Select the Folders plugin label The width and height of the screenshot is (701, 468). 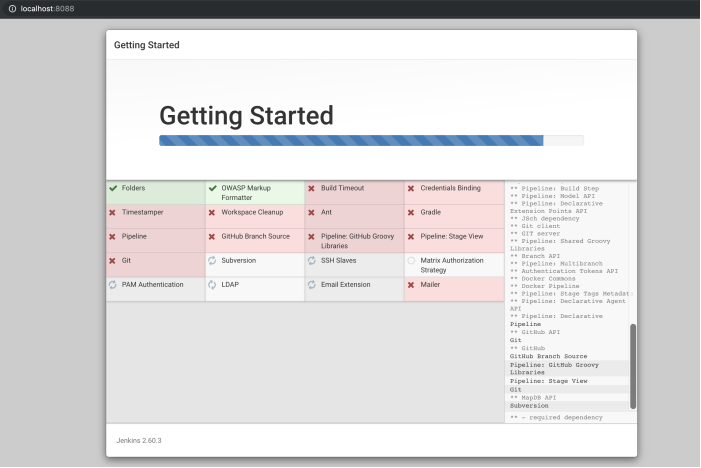pos(134,188)
